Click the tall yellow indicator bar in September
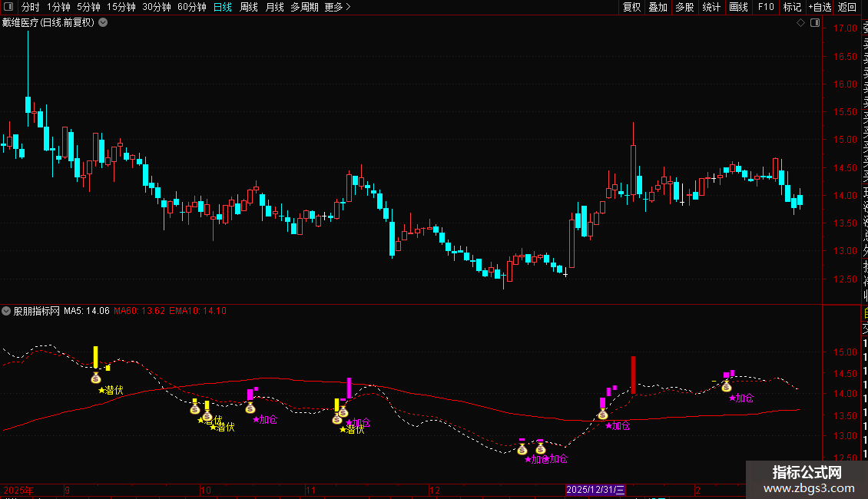The width and height of the screenshot is (868, 499). tap(96, 357)
